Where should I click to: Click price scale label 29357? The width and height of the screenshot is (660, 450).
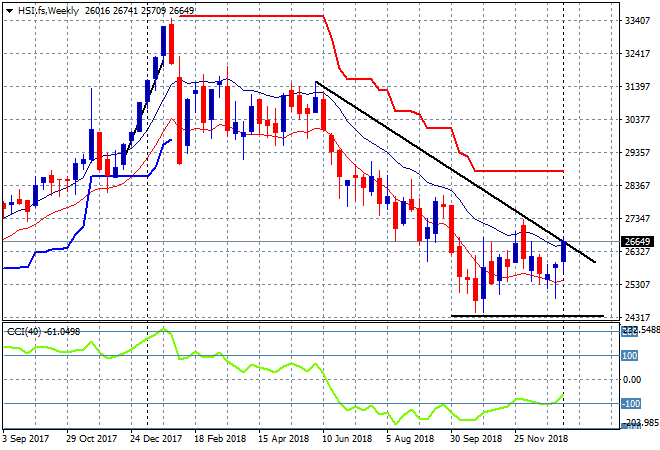tap(637, 152)
